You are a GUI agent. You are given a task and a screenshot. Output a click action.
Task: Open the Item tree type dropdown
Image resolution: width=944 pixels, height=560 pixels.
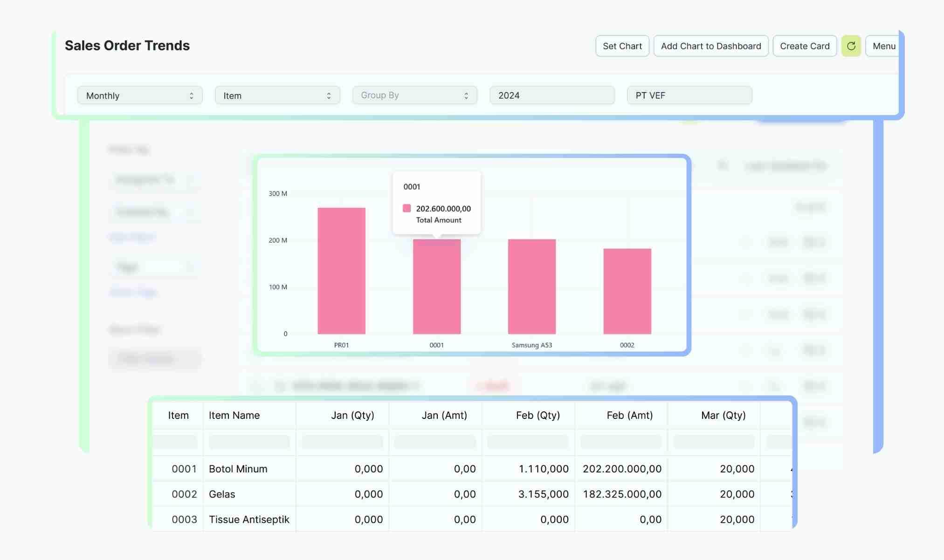[277, 96]
